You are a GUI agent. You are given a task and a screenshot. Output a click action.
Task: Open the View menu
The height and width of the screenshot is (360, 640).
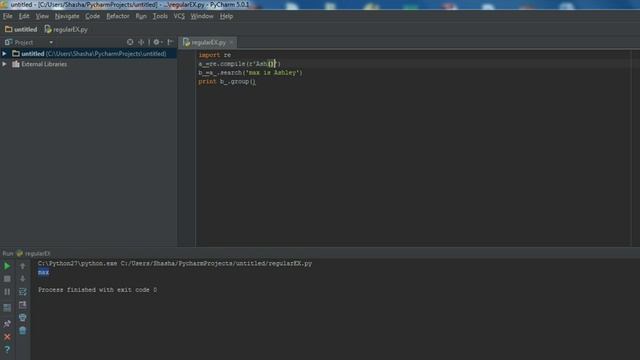click(42, 16)
